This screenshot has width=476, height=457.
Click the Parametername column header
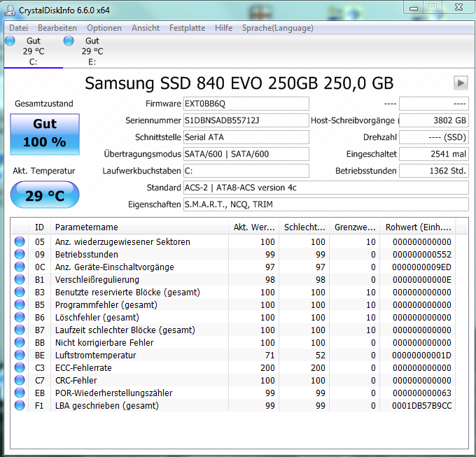click(x=139, y=227)
